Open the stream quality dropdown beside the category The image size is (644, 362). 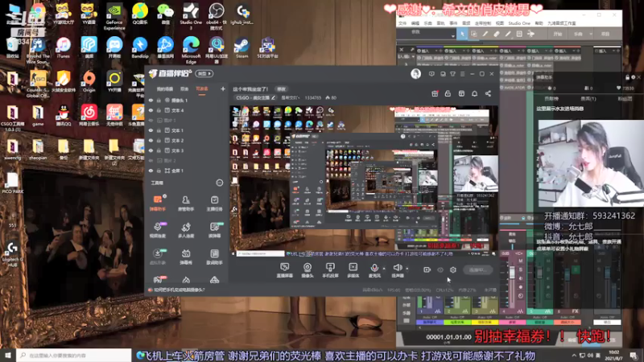tap(291, 98)
